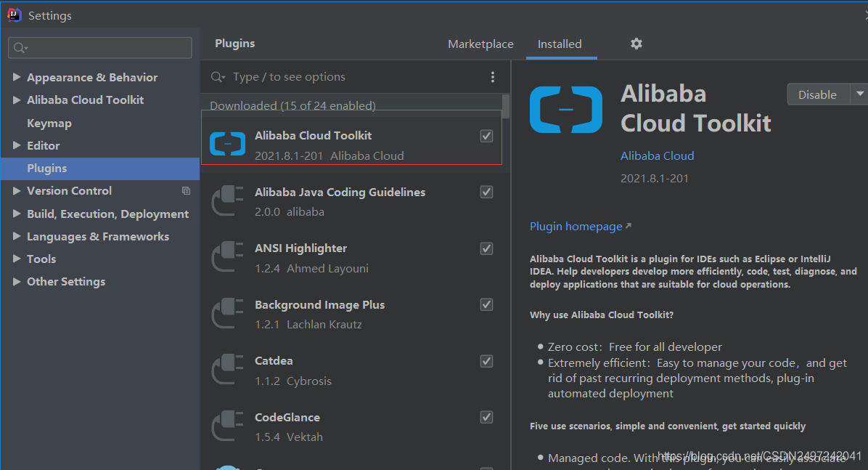Click '1.1.2 Cybrosis' vendor text
The image size is (868, 470).
coord(293,381)
